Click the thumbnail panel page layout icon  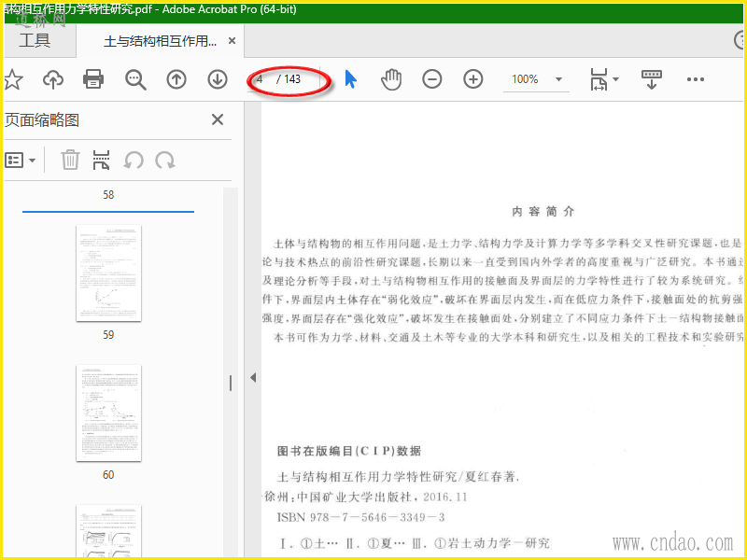[x=101, y=160]
